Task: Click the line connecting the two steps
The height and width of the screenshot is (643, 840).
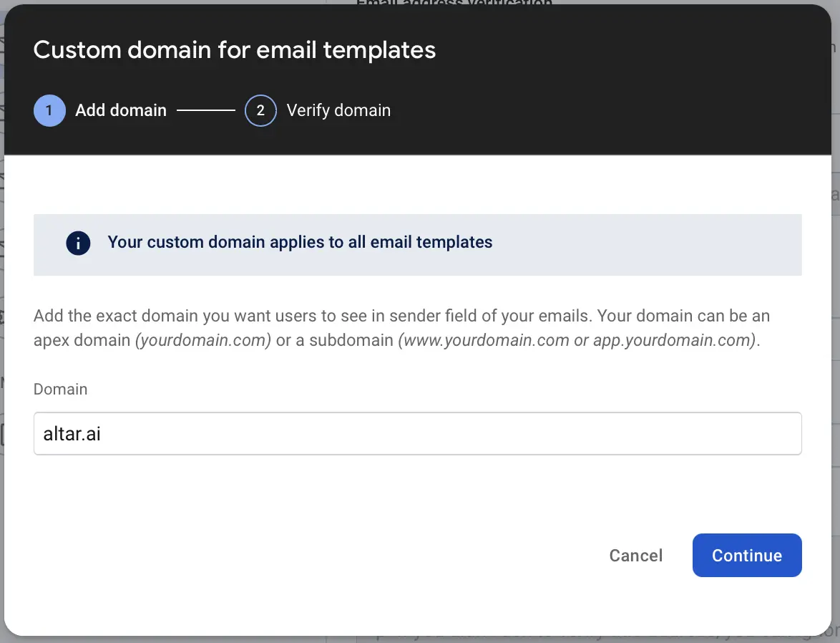Action: (x=206, y=111)
